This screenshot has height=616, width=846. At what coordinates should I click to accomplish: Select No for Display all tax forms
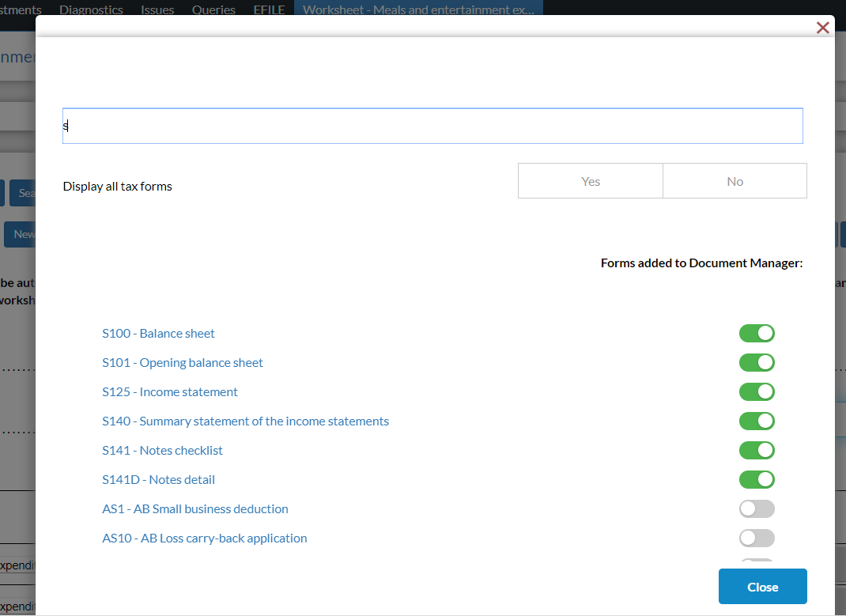click(735, 181)
